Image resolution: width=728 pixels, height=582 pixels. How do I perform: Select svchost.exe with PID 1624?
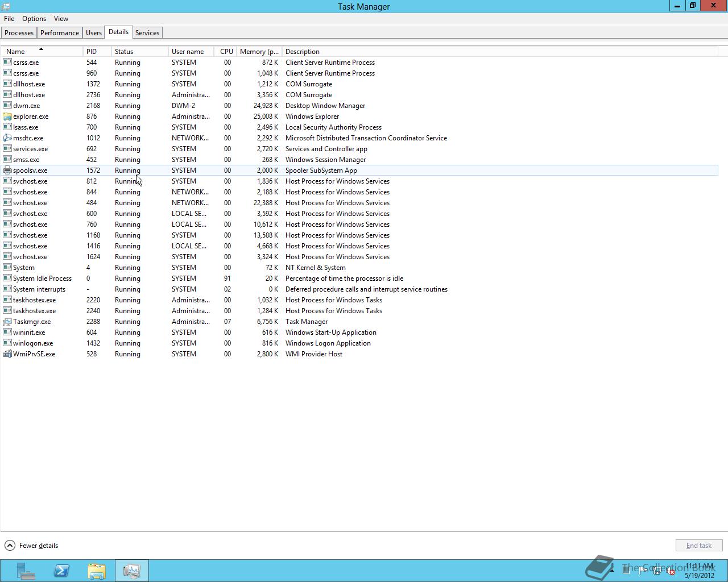(x=359, y=257)
